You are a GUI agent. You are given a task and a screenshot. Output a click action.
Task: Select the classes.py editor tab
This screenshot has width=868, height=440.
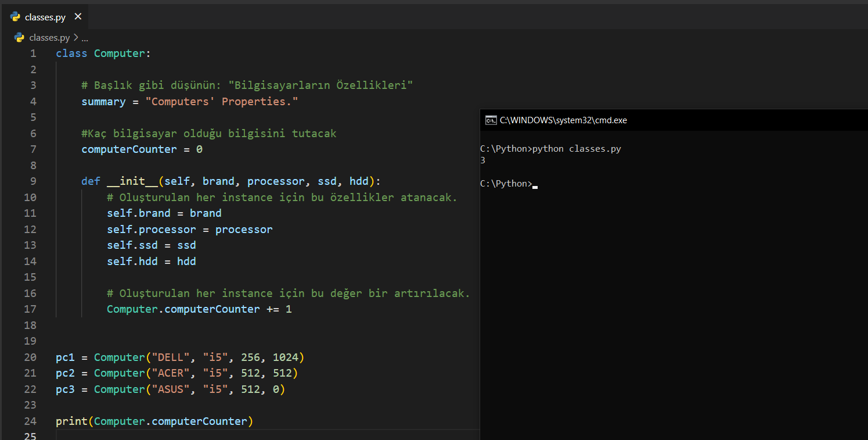point(45,17)
